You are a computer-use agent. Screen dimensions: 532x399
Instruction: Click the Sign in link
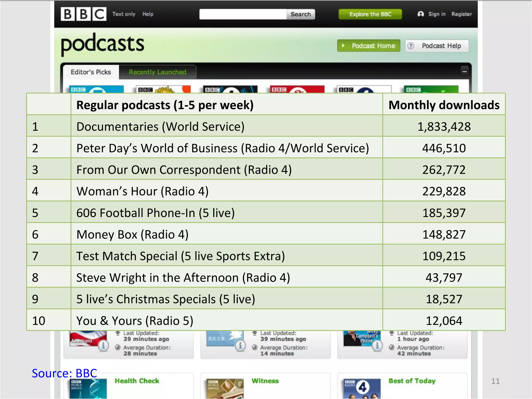(437, 14)
